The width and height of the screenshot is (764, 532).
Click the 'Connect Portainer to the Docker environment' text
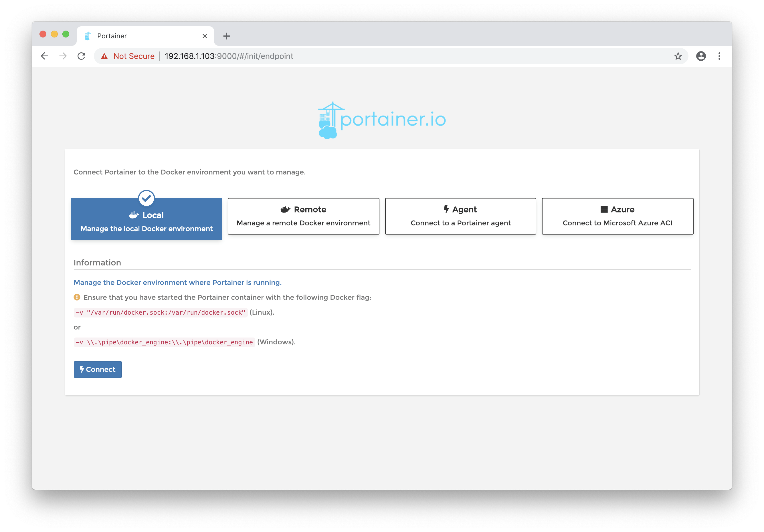189,172
